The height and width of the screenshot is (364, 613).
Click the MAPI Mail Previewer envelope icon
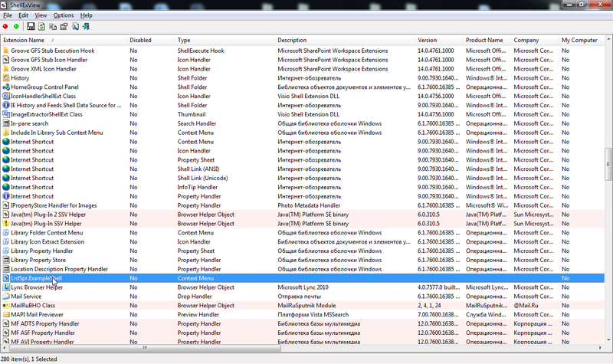pyautogui.click(x=6, y=314)
